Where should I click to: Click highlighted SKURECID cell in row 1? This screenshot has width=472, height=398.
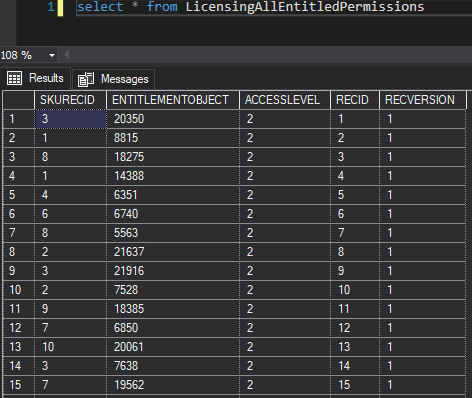70,119
